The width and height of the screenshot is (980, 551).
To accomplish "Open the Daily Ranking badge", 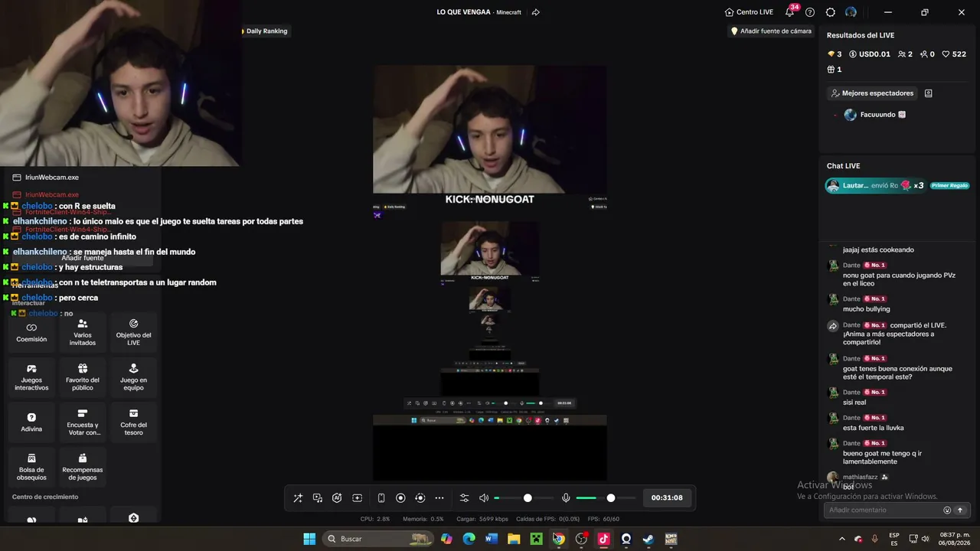I will 265,31.
